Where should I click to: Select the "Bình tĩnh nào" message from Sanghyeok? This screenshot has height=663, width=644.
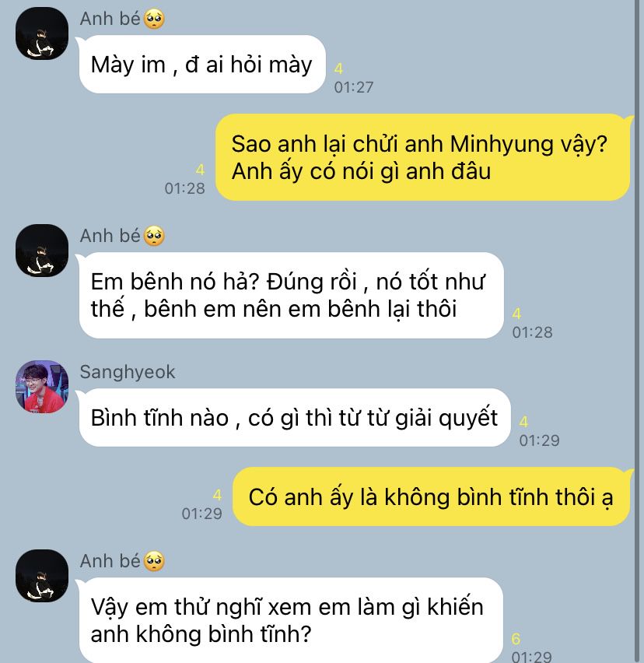(295, 418)
